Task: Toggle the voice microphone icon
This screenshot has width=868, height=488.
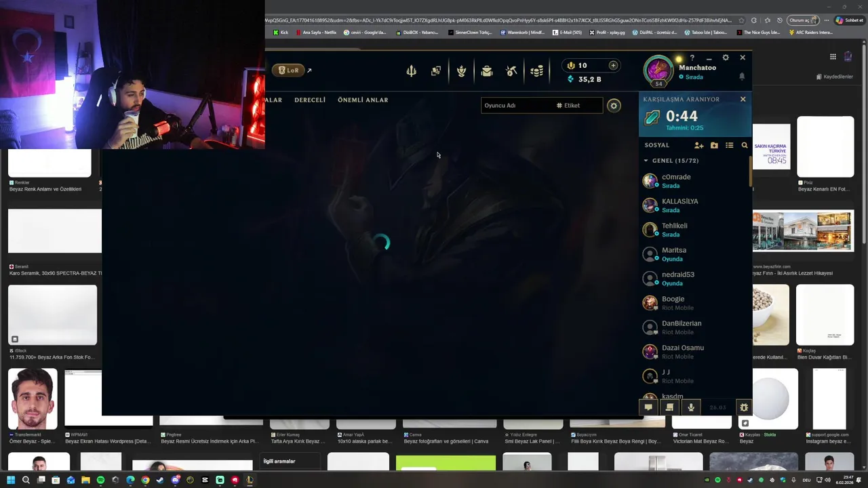Action: tap(691, 407)
